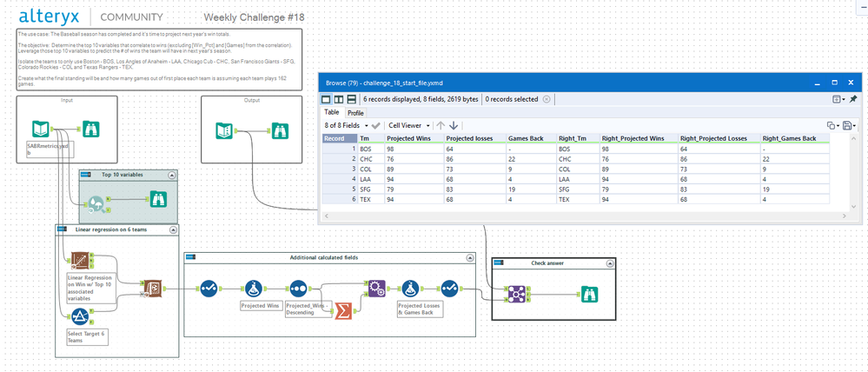Image resolution: width=868 pixels, height=372 pixels.
Task: Toggle the Check answer container enable switch
Action: (x=498, y=263)
